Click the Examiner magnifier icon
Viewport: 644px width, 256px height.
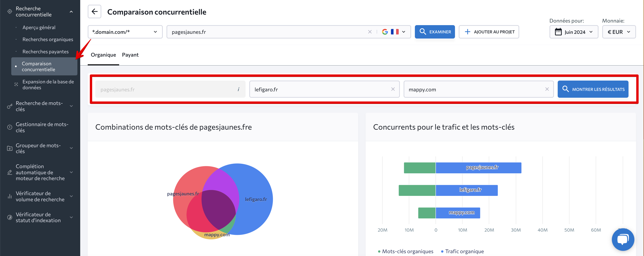[423, 31]
